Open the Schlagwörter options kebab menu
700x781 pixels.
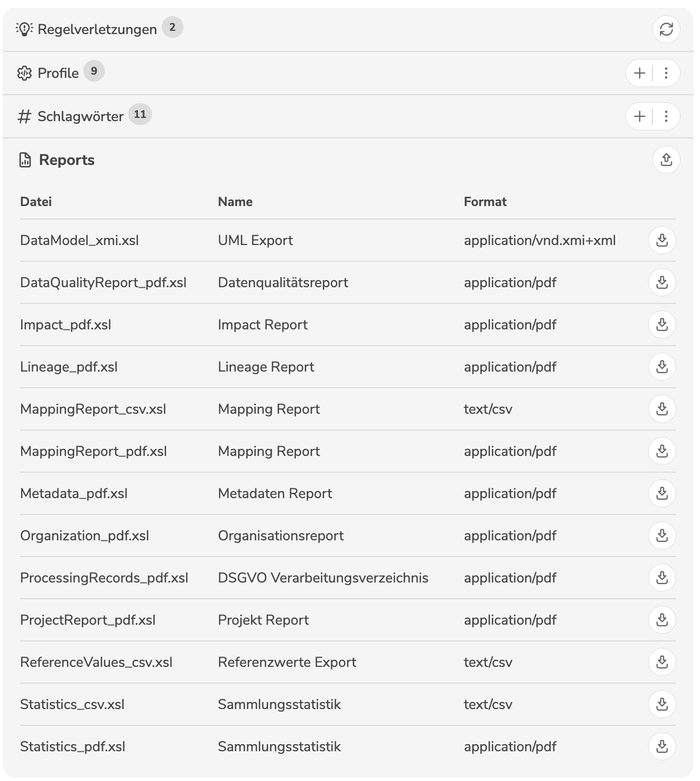(666, 116)
